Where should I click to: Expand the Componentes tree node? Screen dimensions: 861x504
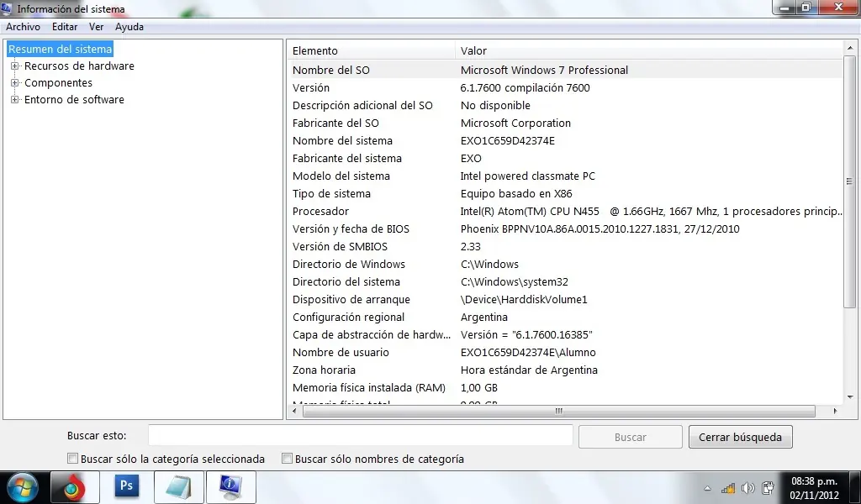(15, 83)
